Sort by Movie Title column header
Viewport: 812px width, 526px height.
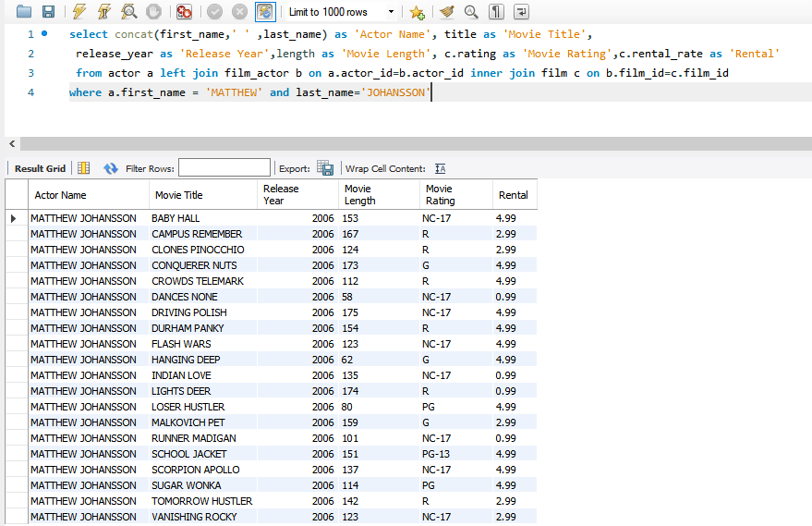(x=202, y=195)
